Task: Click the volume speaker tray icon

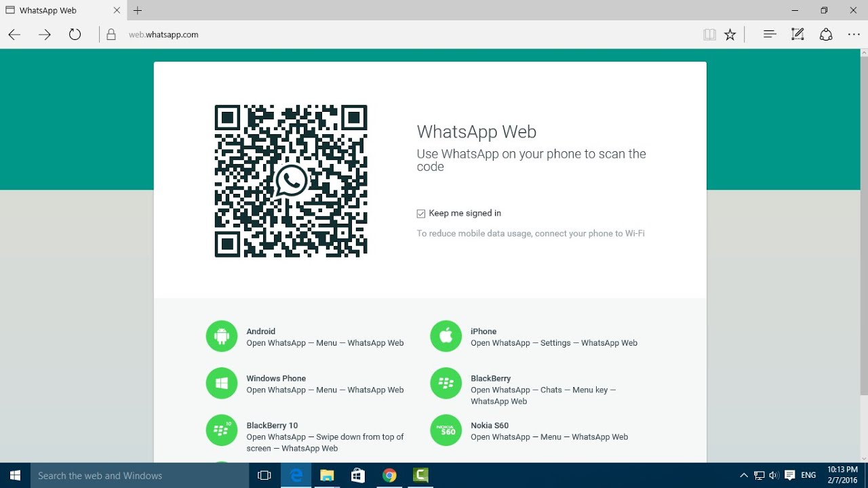Action: (x=774, y=476)
